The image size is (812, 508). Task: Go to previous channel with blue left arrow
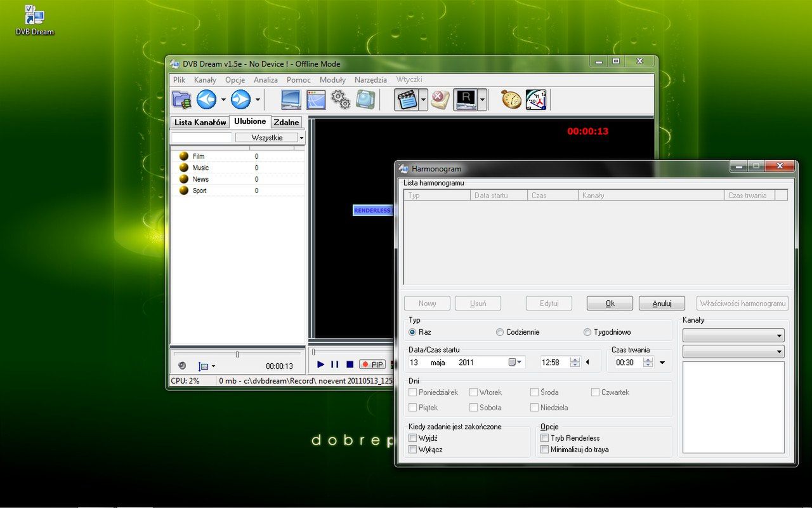[206, 100]
